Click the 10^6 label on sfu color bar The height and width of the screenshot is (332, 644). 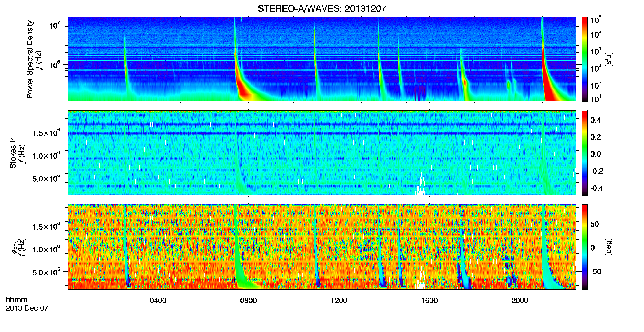pos(596,20)
